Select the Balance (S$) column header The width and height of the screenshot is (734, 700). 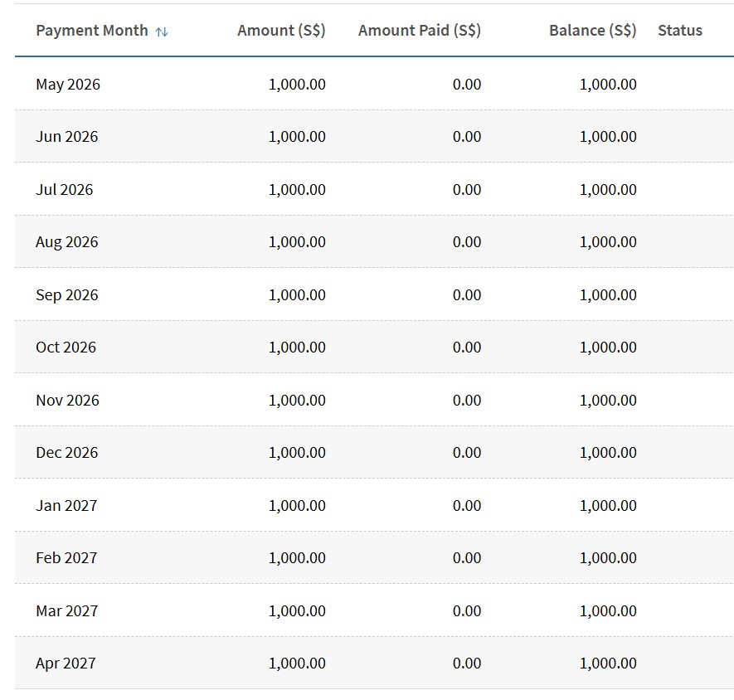click(x=592, y=31)
